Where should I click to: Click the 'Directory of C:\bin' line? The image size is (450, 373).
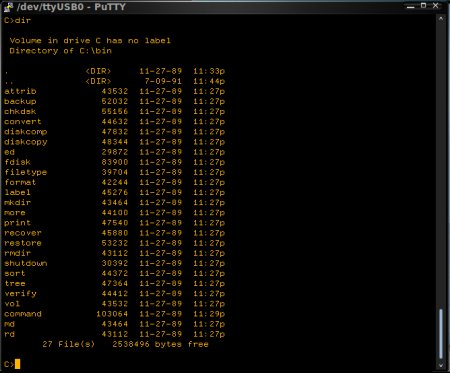coord(60,51)
